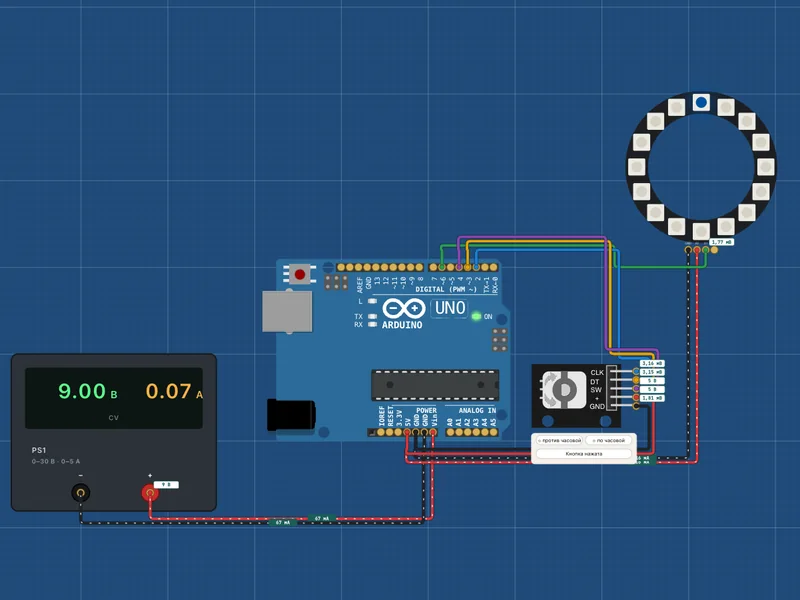Click the power supply negative black terminal
Image resolution: width=800 pixels, height=600 pixels.
click(80, 493)
